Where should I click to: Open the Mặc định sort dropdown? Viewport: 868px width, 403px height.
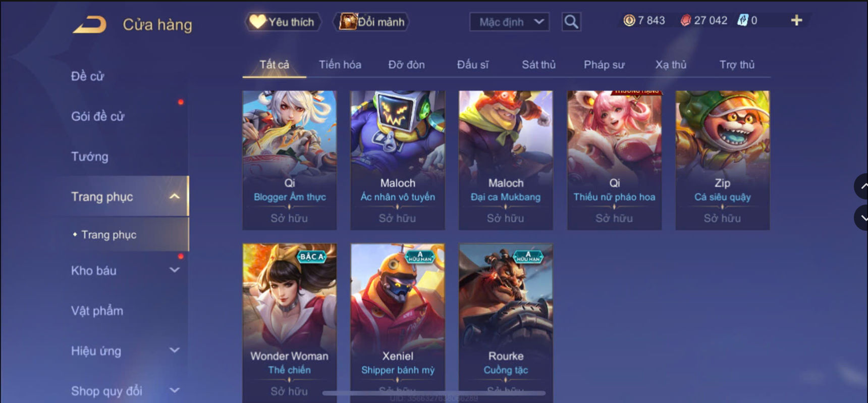click(509, 22)
